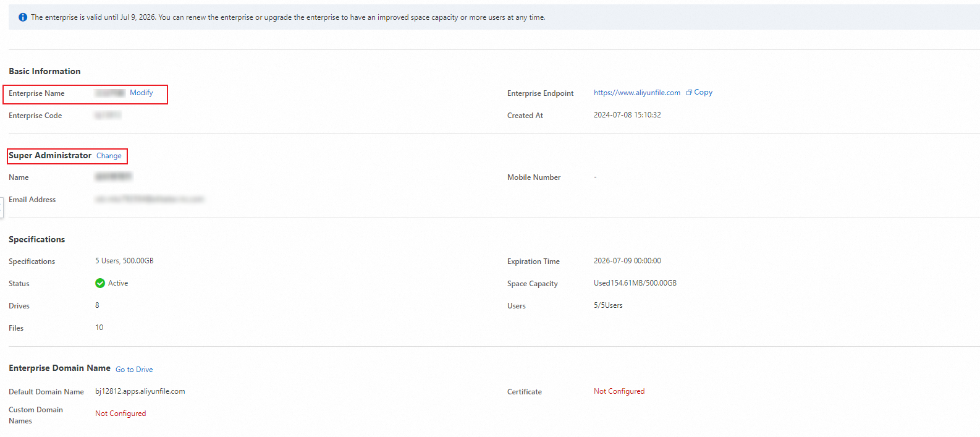Image resolution: width=980 pixels, height=437 pixels.
Task: Click the Expiration Time value
Action: click(627, 261)
